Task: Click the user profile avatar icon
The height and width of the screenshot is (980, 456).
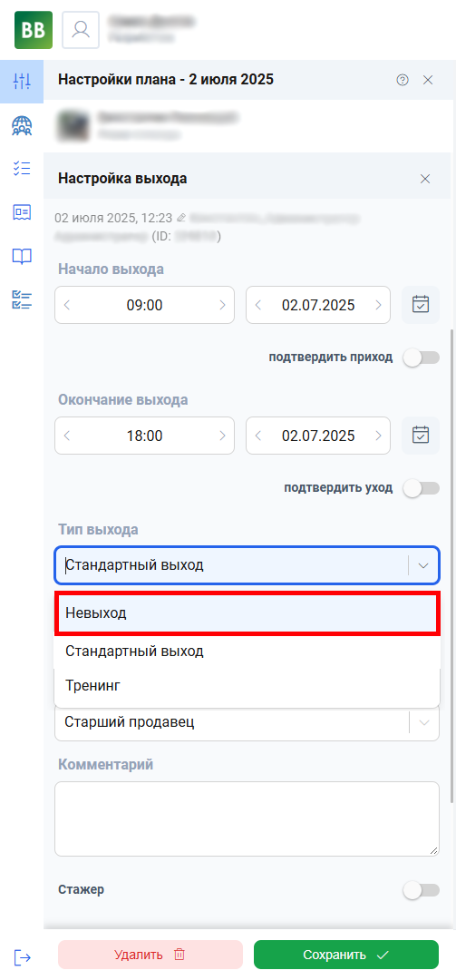Action: [81, 29]
